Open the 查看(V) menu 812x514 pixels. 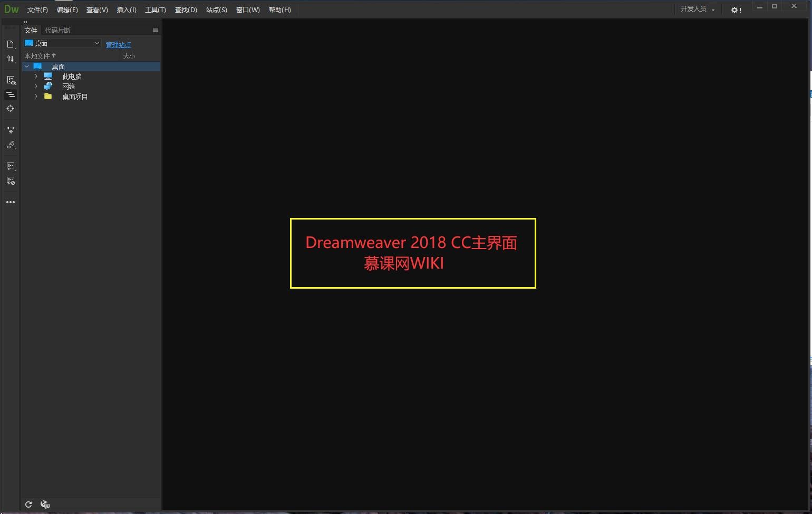point(97,10)
